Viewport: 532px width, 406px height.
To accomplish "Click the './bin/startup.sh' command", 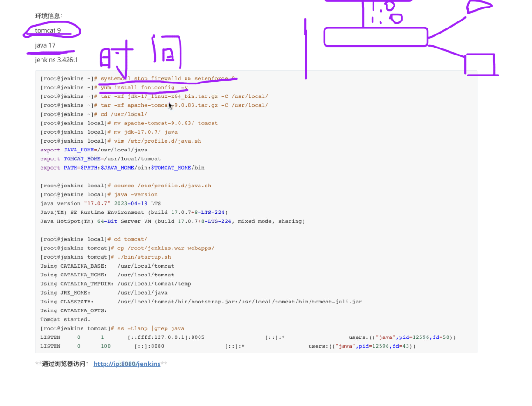I will click(144, 257).
